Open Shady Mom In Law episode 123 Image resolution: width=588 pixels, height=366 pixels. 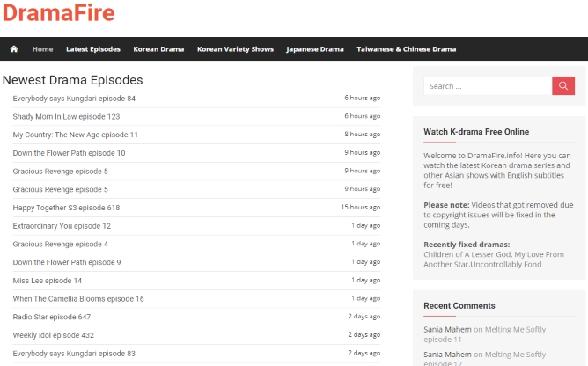tap(66, 117)
